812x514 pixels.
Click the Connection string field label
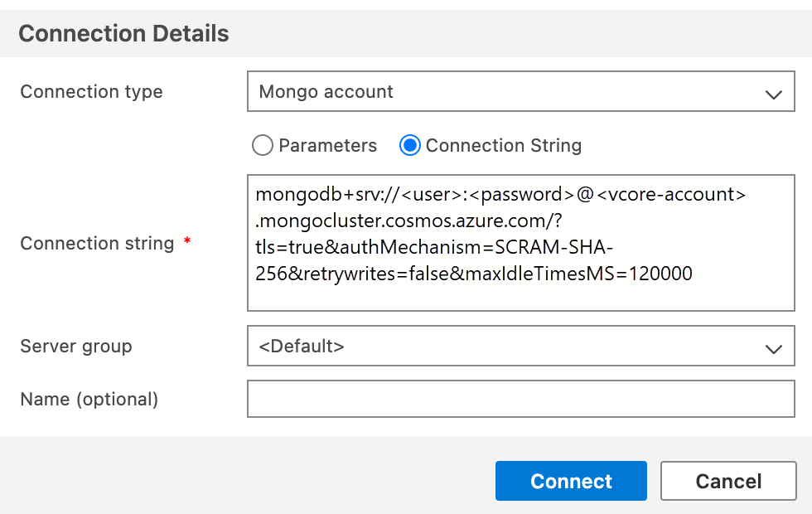click(97, 244)
